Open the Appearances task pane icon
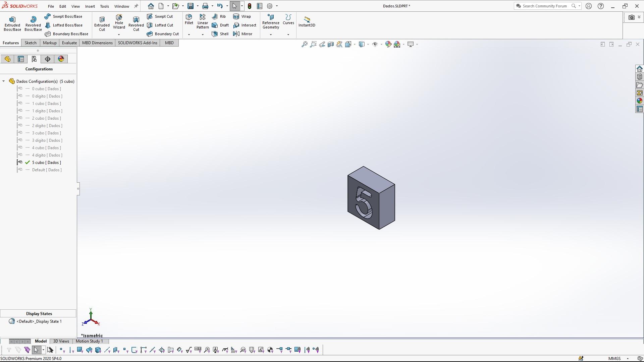The height and width of the screenshot is (362, 644). pyautogui.click(x=639, y=101)
